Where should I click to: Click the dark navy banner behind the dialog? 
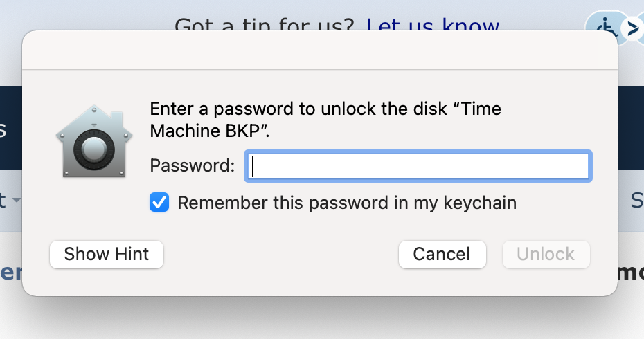[631, 128]
